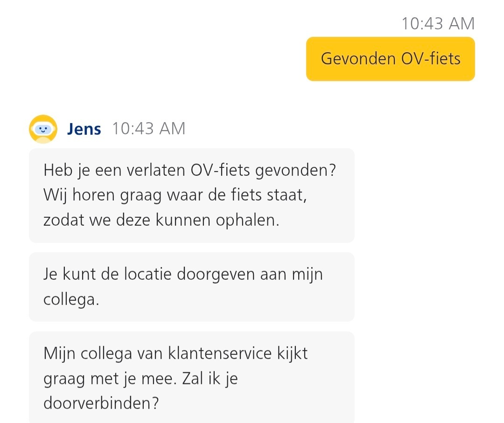Select the yellow 'Gevonden OV-fiets' bubble
This screenshot has width=504, height=423.
click(x=390, y=59)
